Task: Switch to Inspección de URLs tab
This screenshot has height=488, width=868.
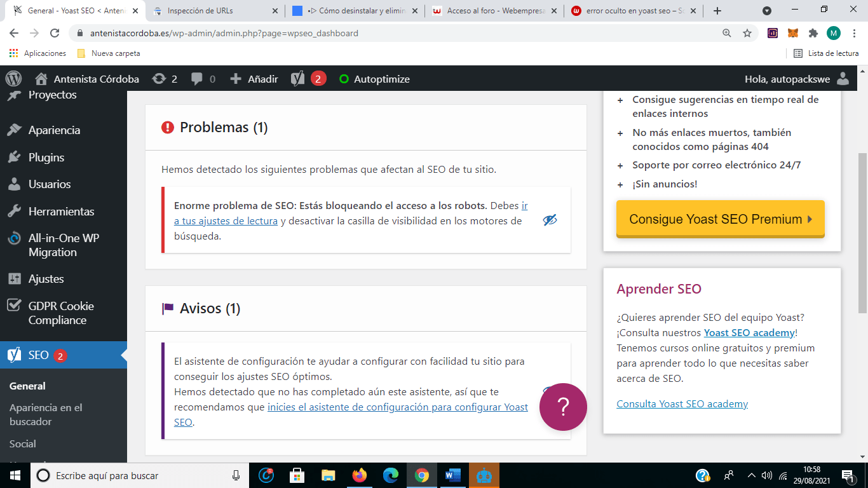Action: (x=215, y=11)
